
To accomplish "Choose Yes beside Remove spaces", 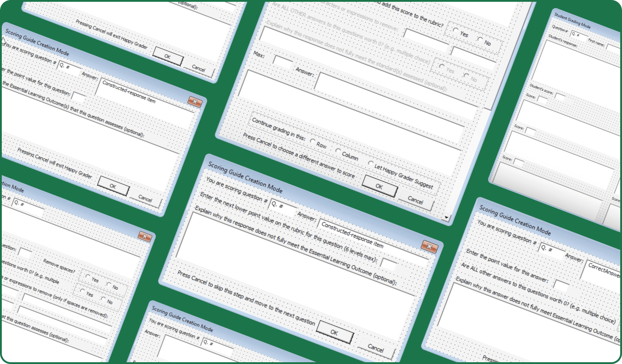I will pos(88,276).
